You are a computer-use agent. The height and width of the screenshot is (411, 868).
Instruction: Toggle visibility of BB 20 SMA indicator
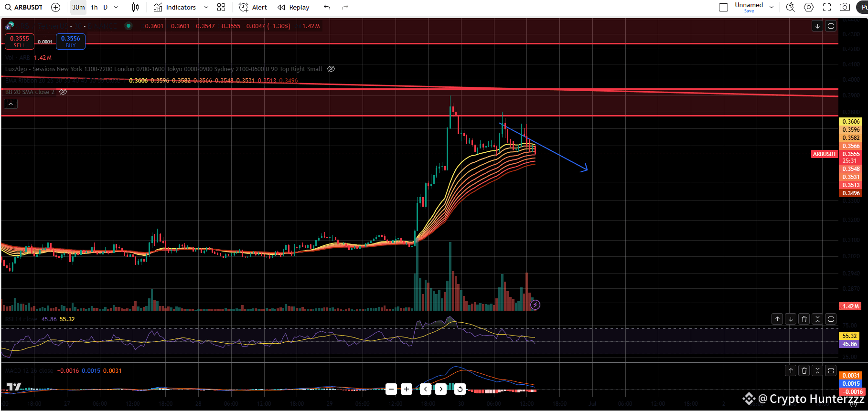pyautogui.click(x=63, y=92)
